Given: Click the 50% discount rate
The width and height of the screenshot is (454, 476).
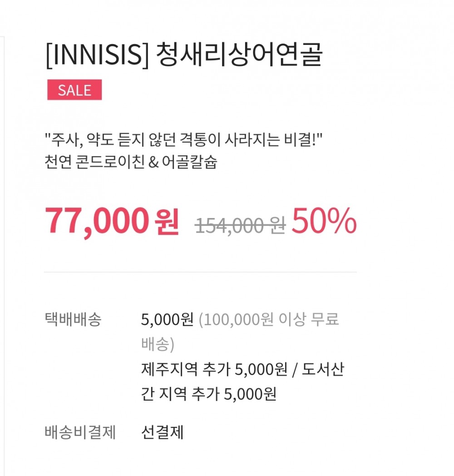Looking at the screenshot, I should [324, 221].
